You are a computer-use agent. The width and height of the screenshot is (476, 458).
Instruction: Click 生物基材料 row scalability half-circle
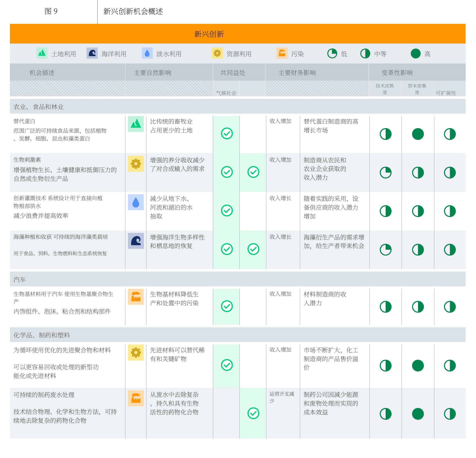tap(450, 307)
